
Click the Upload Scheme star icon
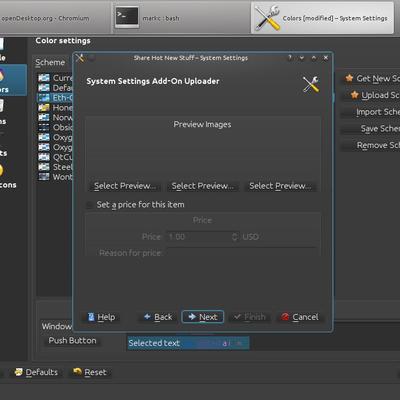click(354, 95)
